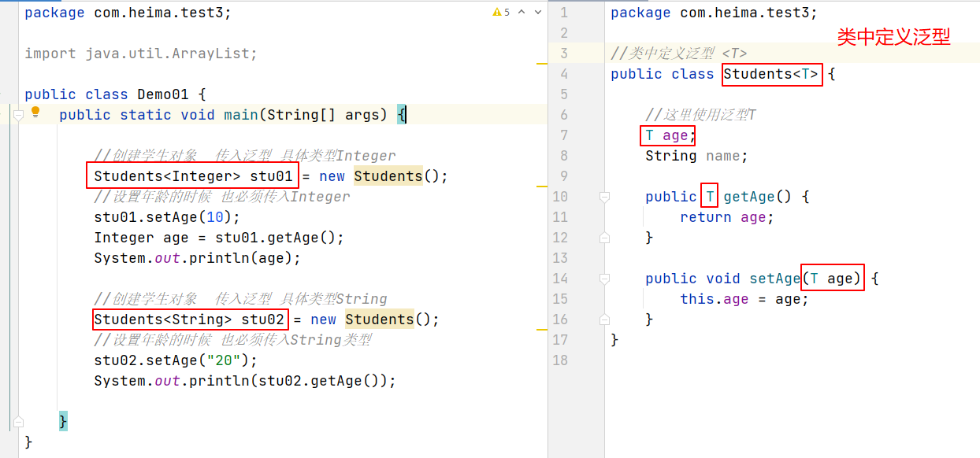Click package line in left Demo01 editor

[x=128, y=13]
